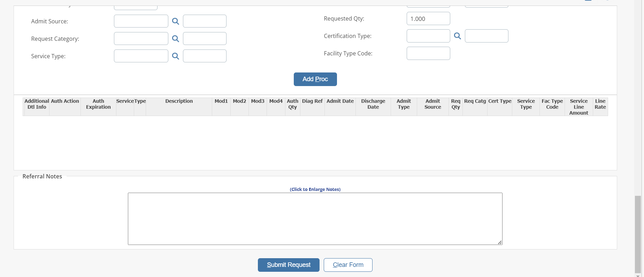Viewport: 644px width, 277px height.
Task: Submit the request with Submit Request button
Action: point(289,265)
